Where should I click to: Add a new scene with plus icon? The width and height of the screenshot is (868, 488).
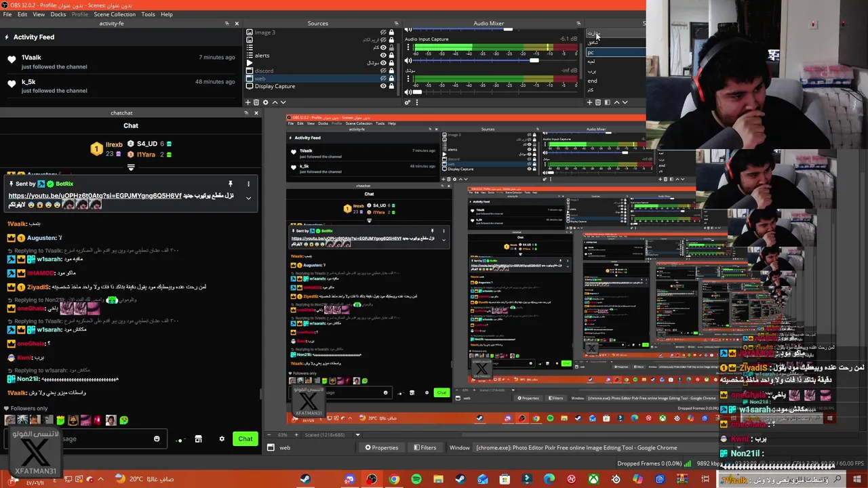click(590, 102)
